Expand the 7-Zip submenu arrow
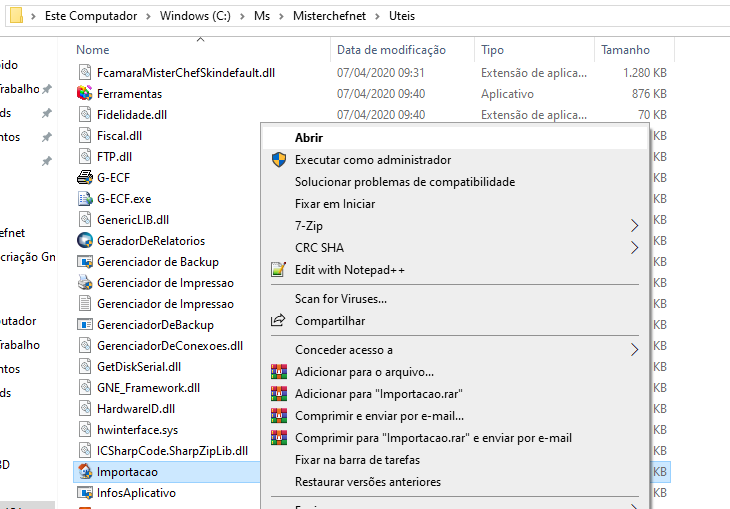730x509 pixels. tap(634, 226)
